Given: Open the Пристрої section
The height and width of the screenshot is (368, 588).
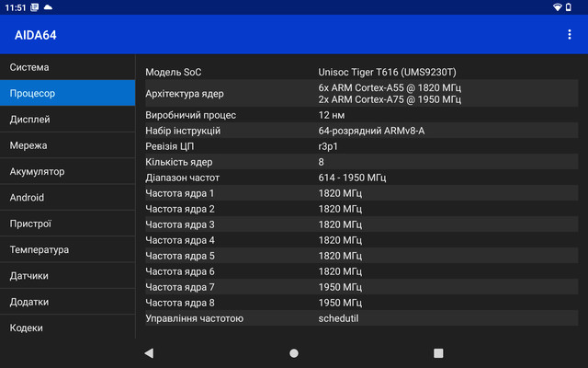Looking at the screenshot, I should (67, 224).
